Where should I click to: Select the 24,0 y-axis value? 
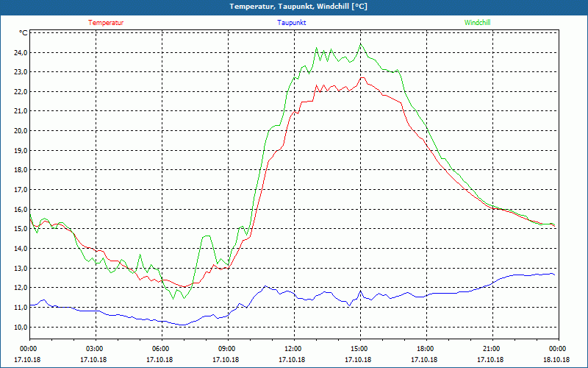pos(21,52)
